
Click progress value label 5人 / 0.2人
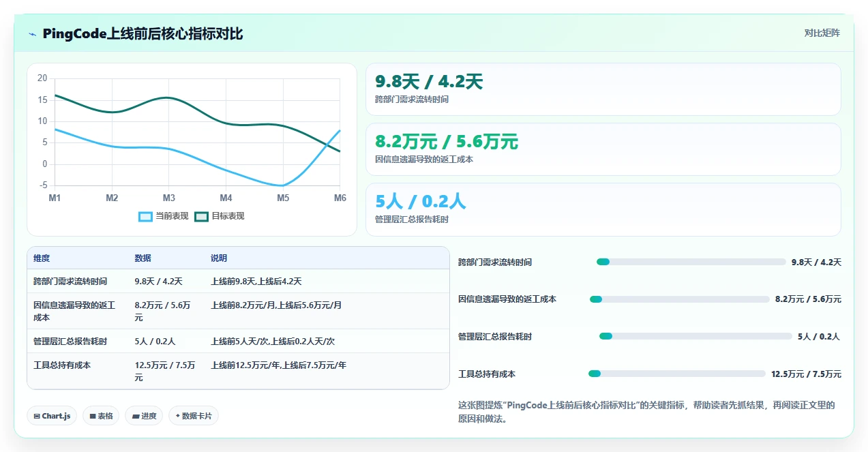(819, 337)
